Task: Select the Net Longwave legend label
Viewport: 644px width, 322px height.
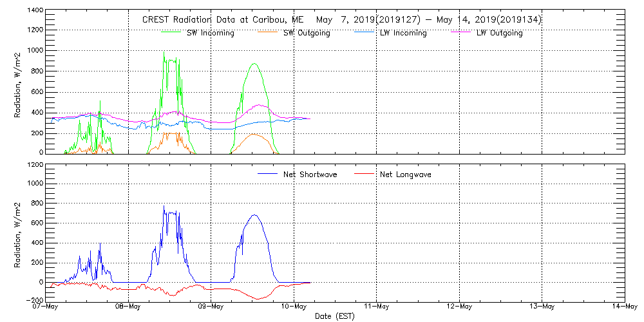Action: [406, 175]
